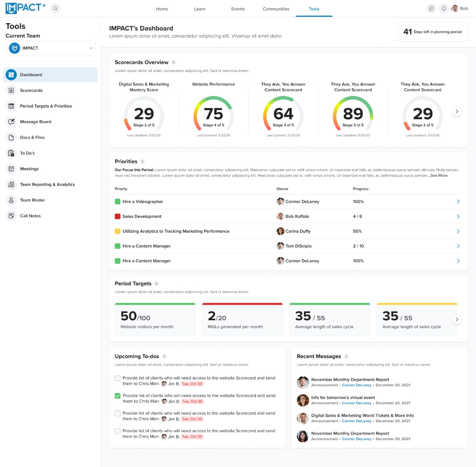Click the IMPACT+ logo
Screen dimensions: 476x467
[26, 8]
